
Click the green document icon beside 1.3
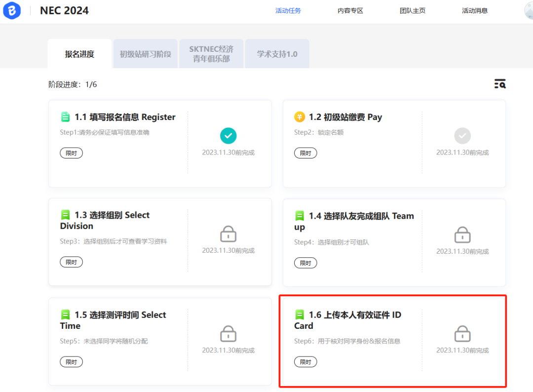(x=65, y=215)
